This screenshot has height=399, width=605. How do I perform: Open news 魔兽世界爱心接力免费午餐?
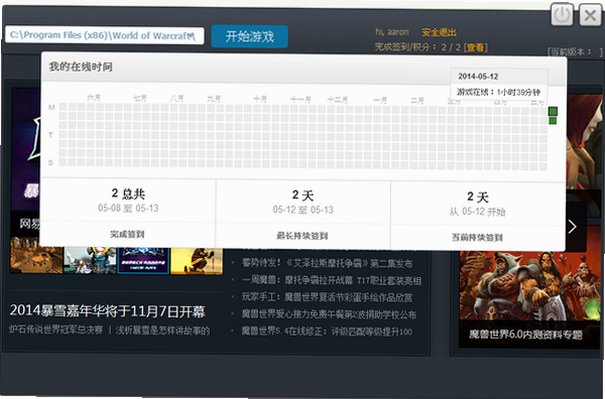point(328,314)
